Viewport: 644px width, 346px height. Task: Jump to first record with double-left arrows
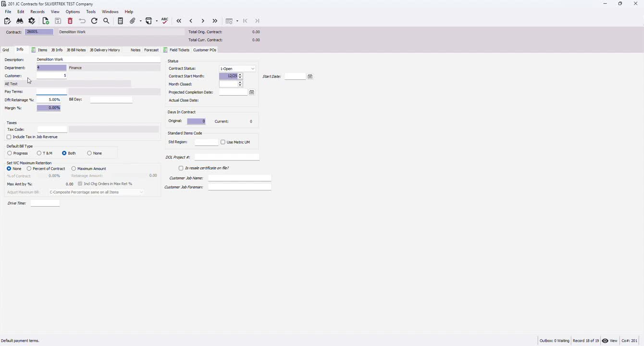point(179,21)
